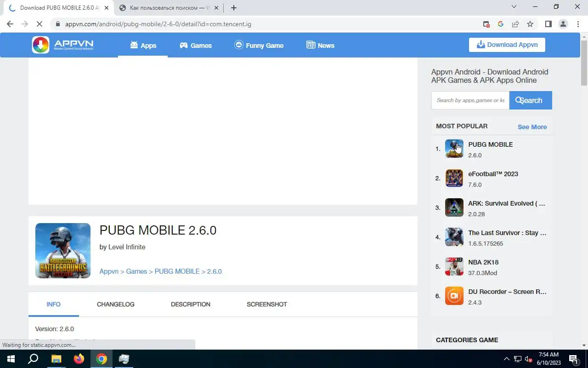Open Windows Start menu

click(x=11, y=359)
